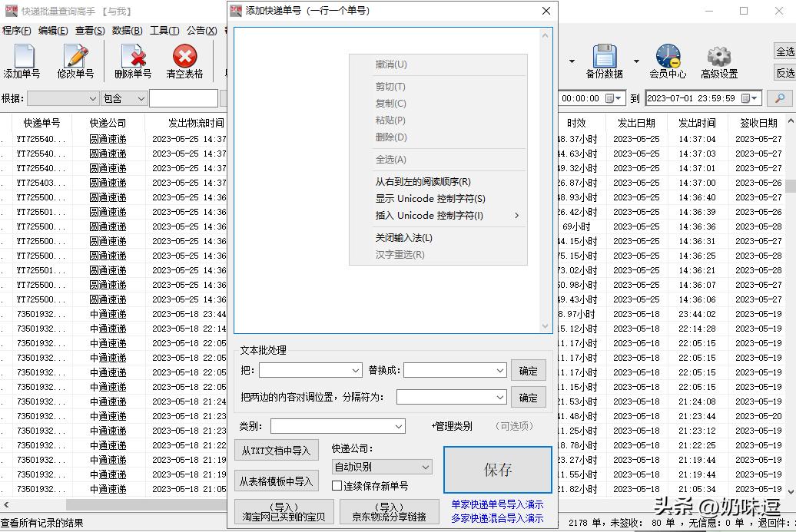Open 多家快递混合导入演示 link

498,518
